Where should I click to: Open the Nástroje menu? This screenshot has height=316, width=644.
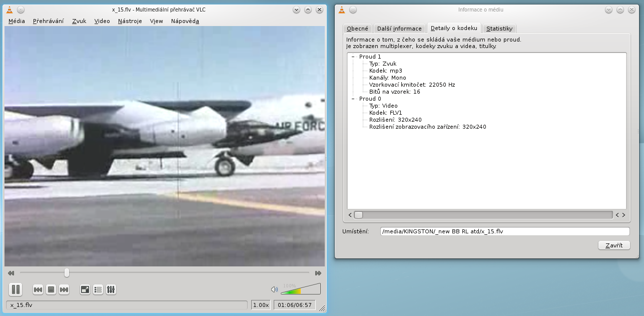pyautogui.click(x=130, y=21)
